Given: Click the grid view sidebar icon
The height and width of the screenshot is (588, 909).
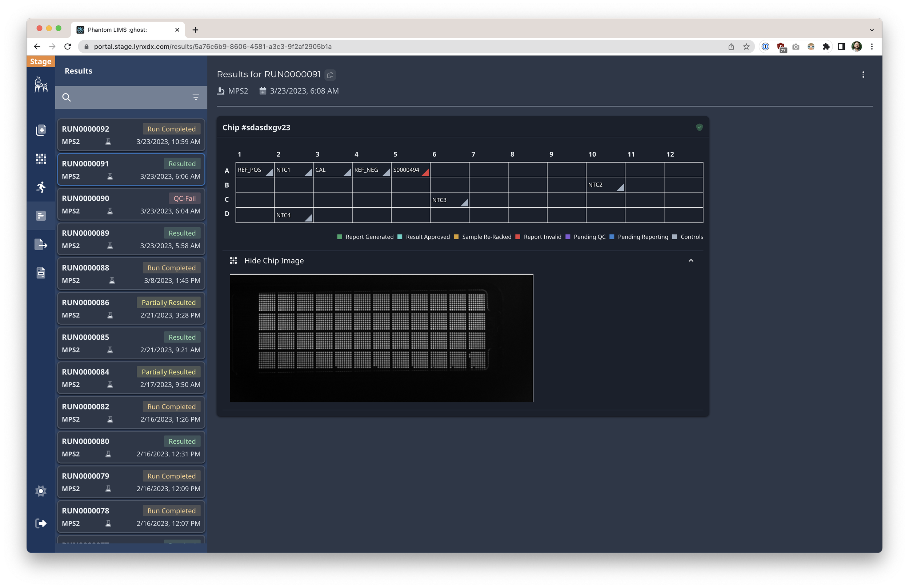Looking at the screenshot, I should tap(41, 159).
